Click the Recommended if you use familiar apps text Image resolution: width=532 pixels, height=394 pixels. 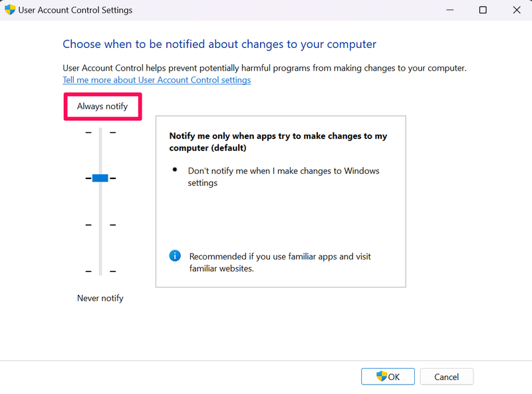[x=280, y=262]
